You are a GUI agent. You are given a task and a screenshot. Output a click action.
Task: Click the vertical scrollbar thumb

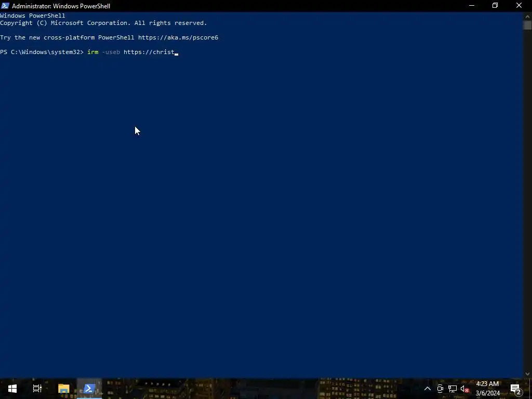(527, 25)
